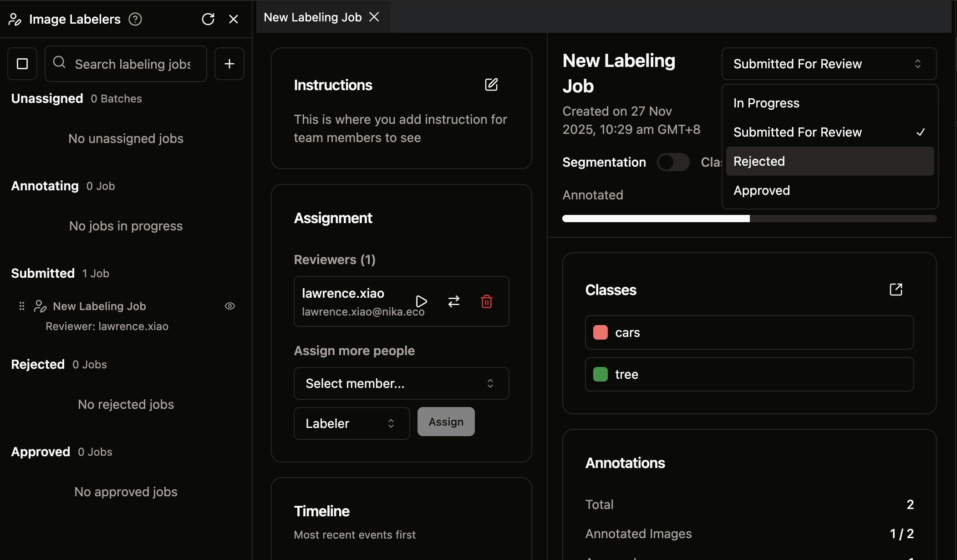Click the red cars class color swatch
Screen dimensions: 957x560
(601, 332)
